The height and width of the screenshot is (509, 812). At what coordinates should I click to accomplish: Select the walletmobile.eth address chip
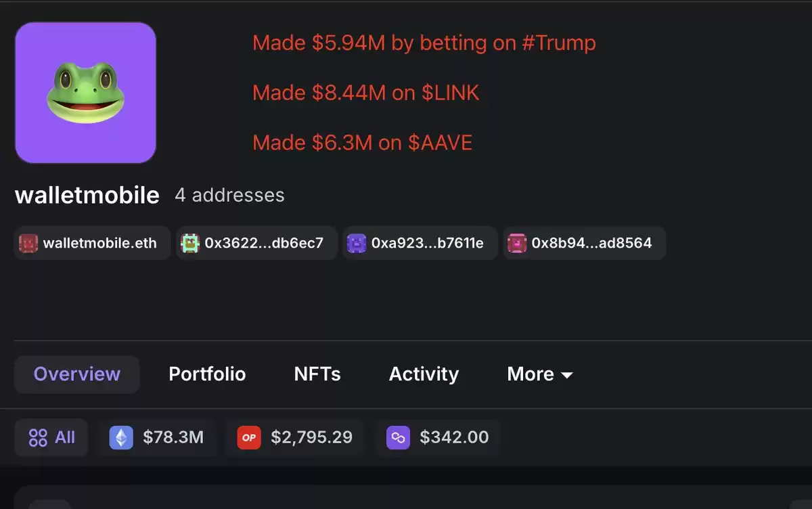pyautogui.click(x=93, y=243)
